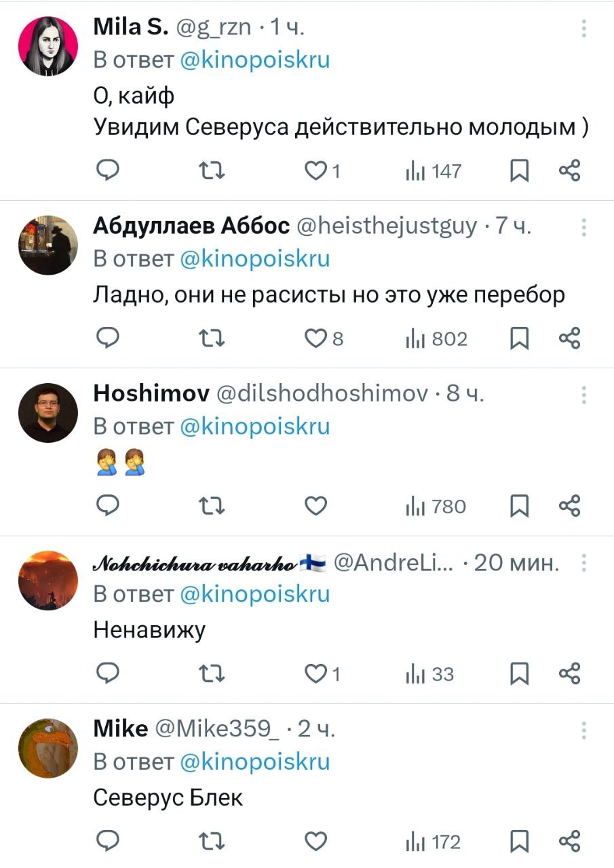Open @kinopoiskru link in Mila S.'s reply
Screen dimensions: 614x868
click(254, 60)
